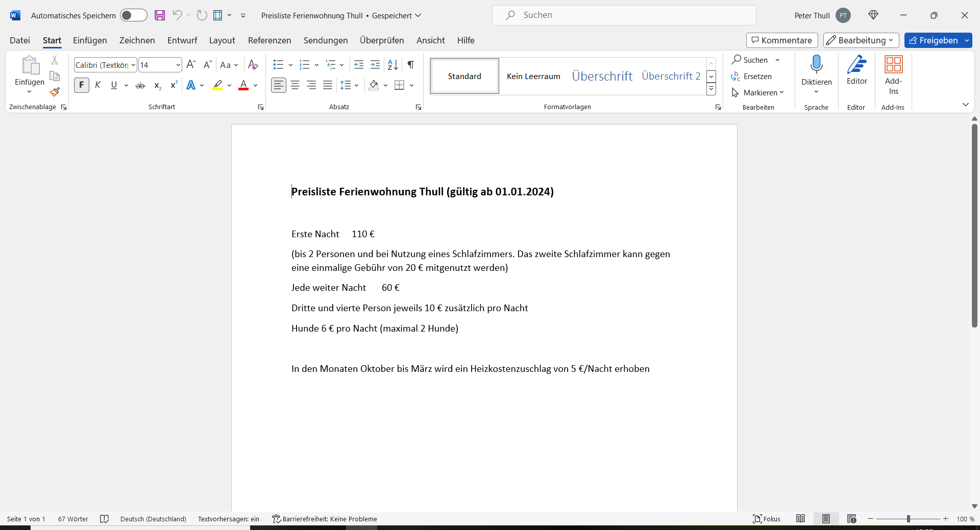The height and width of the screenshot is (530, 980).
Task: Switch to the Layout tab
Action: (x=222, y=40)
